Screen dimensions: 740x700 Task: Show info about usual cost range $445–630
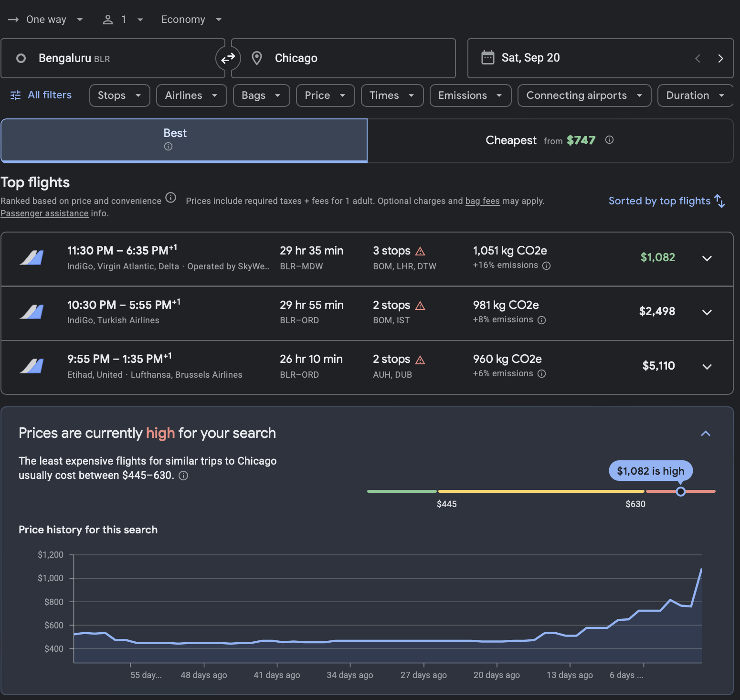(x=183, y=476)
